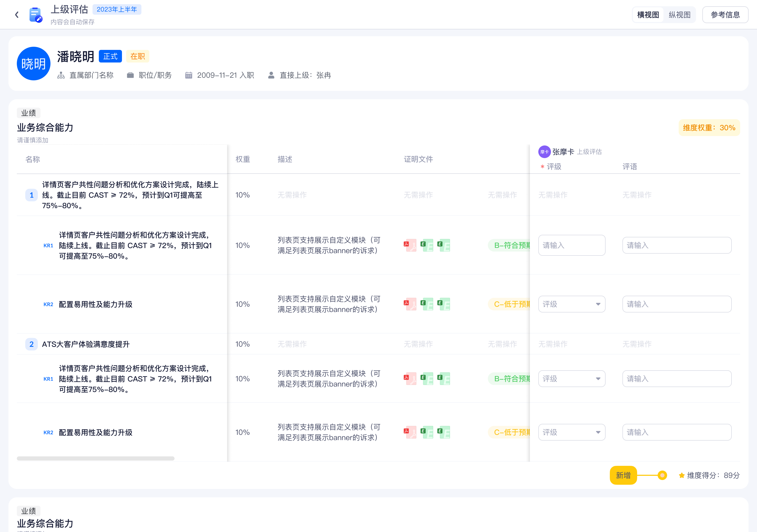Click the department organization icon
Viewport: 757px width, 532px height.
(x=61, y=75)
